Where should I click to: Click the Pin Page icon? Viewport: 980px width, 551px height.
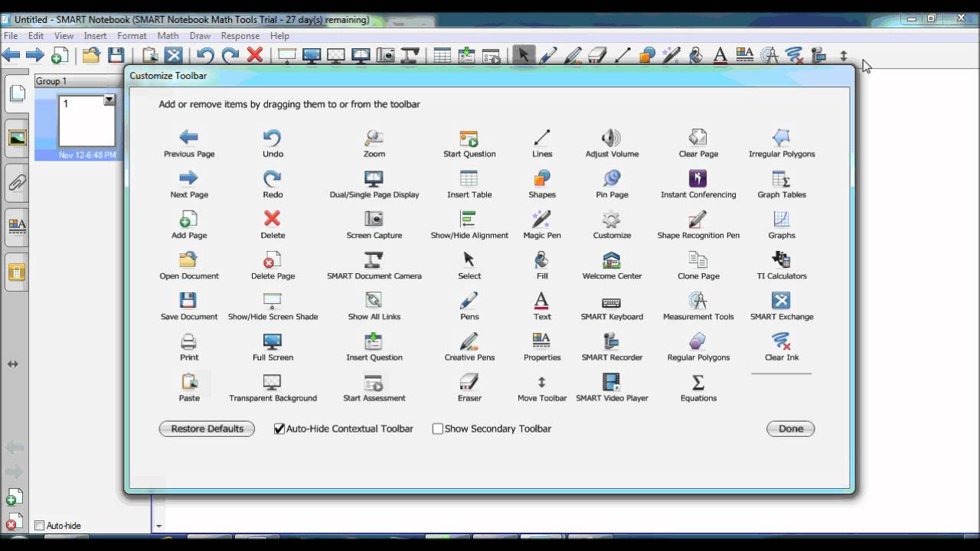pos(611,178)
